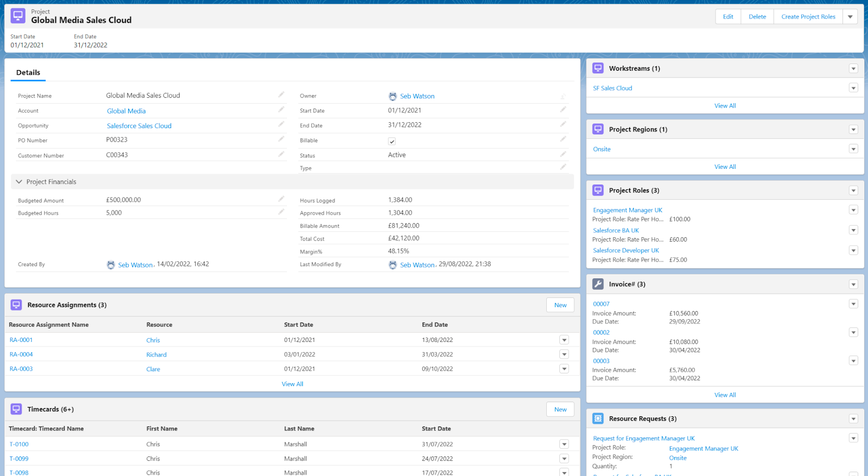
Task: Edit the Customer Number pencil icon
Action: [282, 154]
